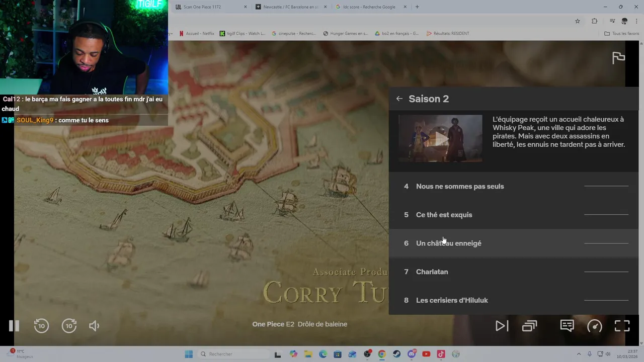The width and height of the screenshot is (644, 362).
Task: Select episode 6 Un château enneigé
Action: (513, 243)
